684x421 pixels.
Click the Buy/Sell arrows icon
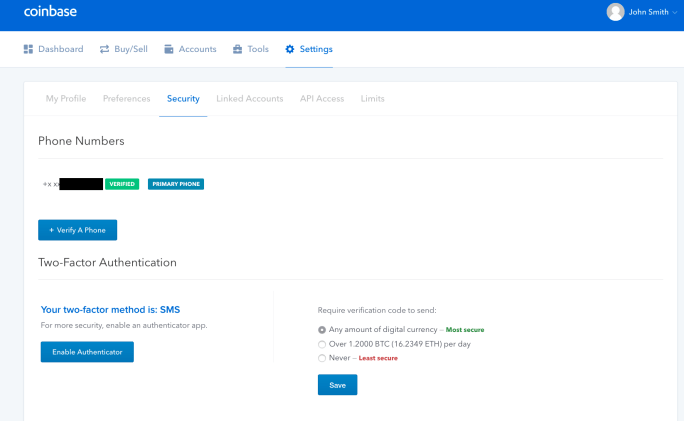tap(104, 49)
